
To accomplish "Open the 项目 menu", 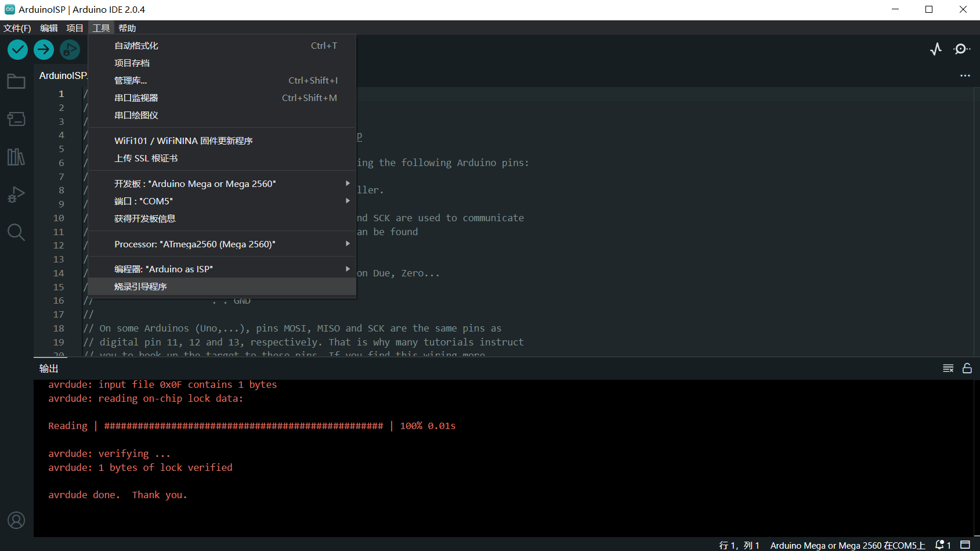I will [75, 28].
